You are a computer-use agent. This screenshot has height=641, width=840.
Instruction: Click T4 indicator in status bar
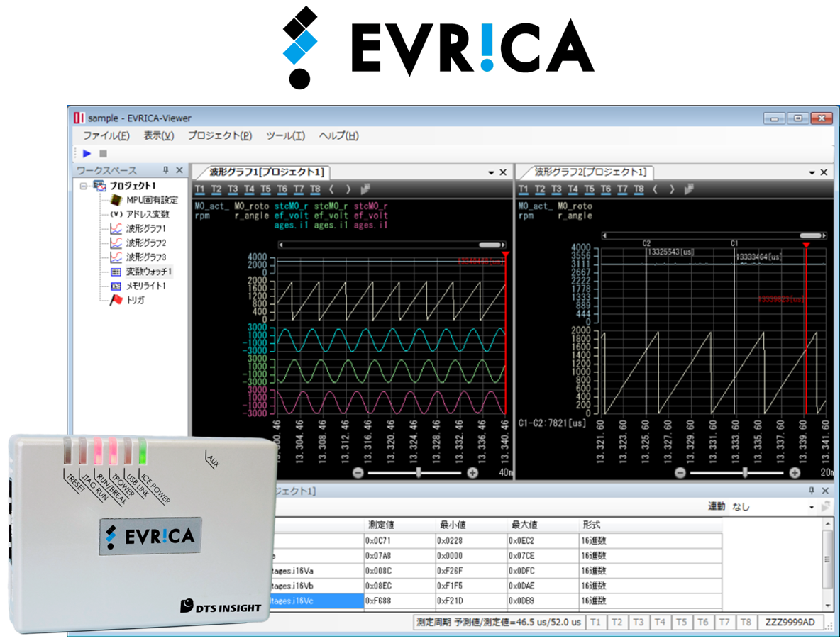click(x=660, y=623)
